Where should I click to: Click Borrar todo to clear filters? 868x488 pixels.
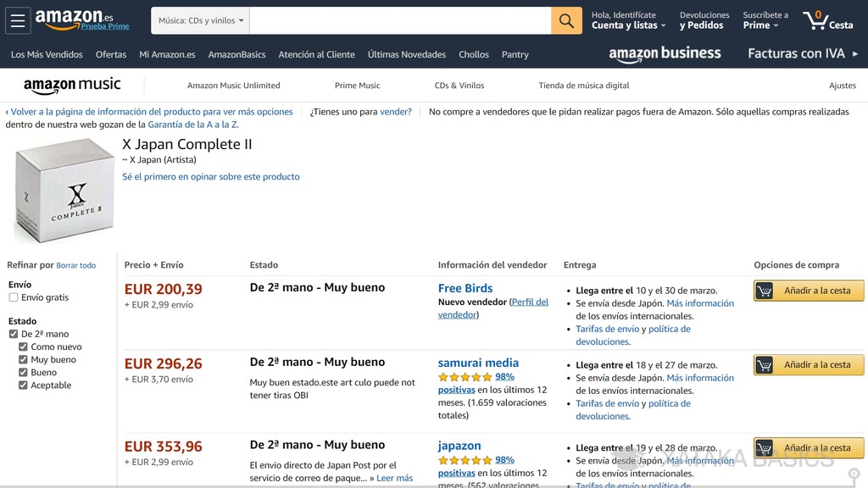tap(76, 265)
